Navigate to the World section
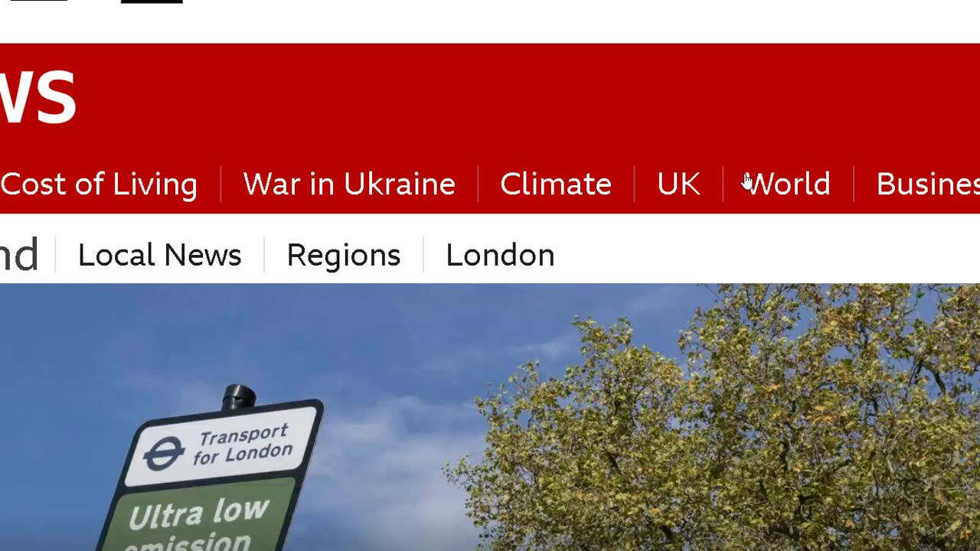Screen dimensions: 980x551 click(x=788, y=184)
